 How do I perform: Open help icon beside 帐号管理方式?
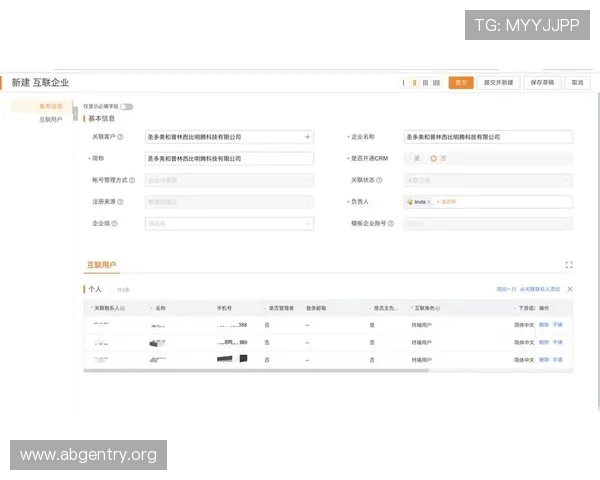132,180
